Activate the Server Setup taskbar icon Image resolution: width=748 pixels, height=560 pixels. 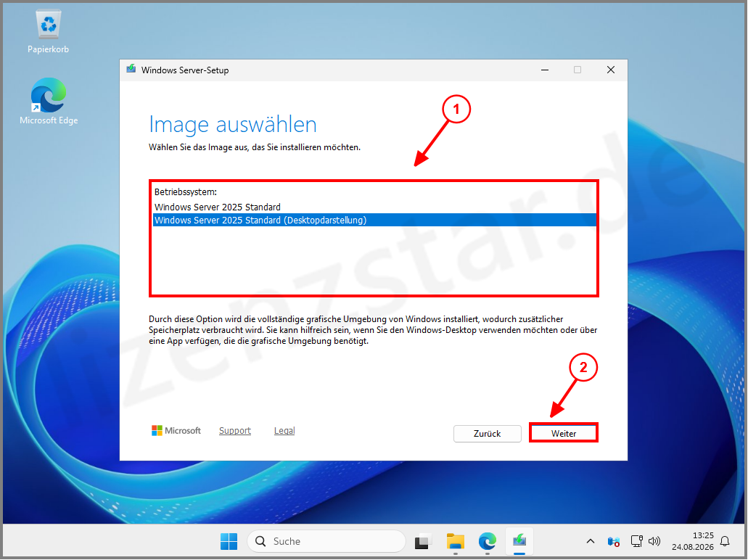pyautogui.click(x=519, y=541)
